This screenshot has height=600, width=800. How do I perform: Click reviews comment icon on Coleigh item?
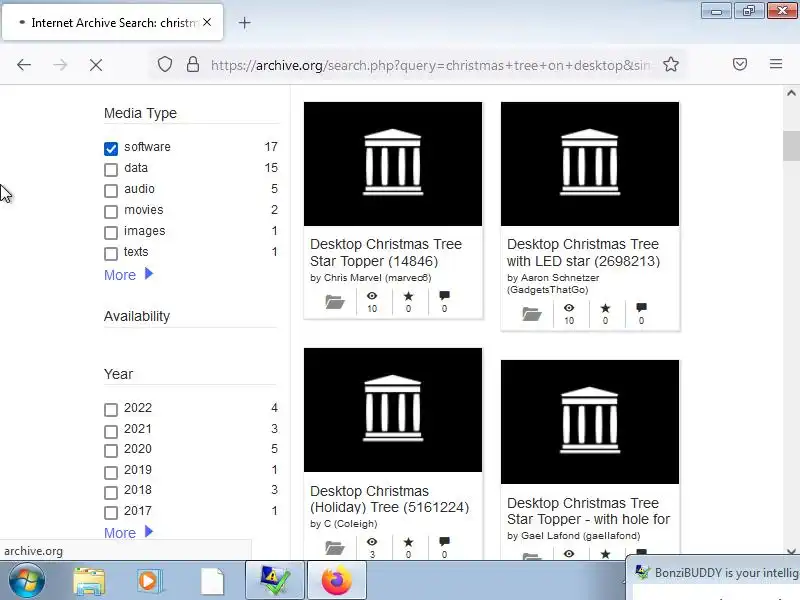pyautogui.click(x=444, y=541)
